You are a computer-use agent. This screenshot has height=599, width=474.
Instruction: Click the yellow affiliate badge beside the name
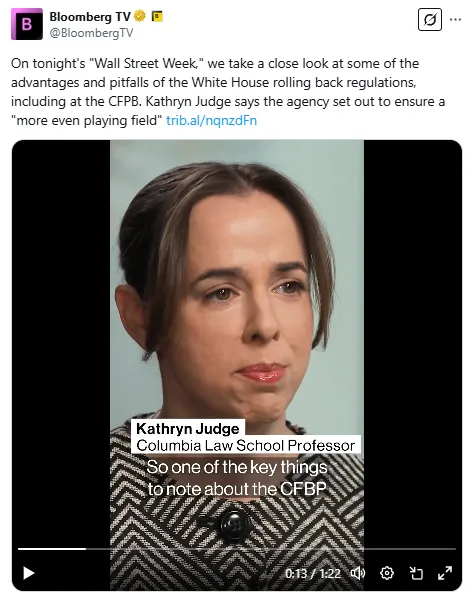tap(157, 16)
